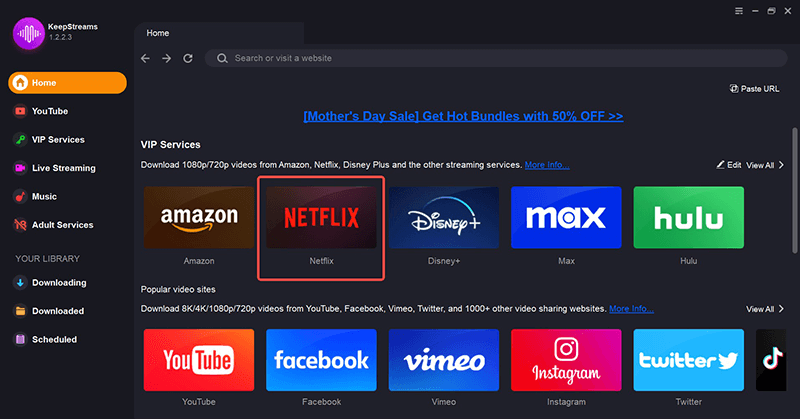This screenshot has height=419, width=800.
Task: Click the browser back arrow icon
Action: coord(145,59)
